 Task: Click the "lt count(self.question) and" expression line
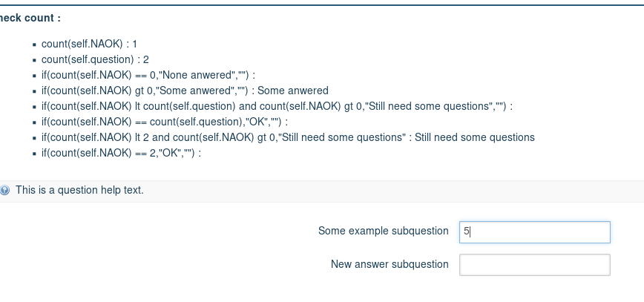273,107
